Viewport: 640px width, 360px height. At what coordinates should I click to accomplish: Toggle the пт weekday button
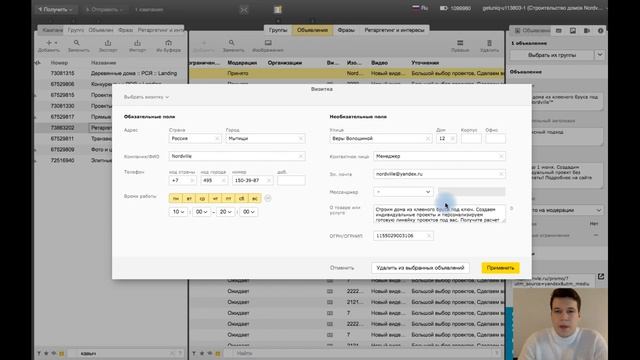[228, 198]
